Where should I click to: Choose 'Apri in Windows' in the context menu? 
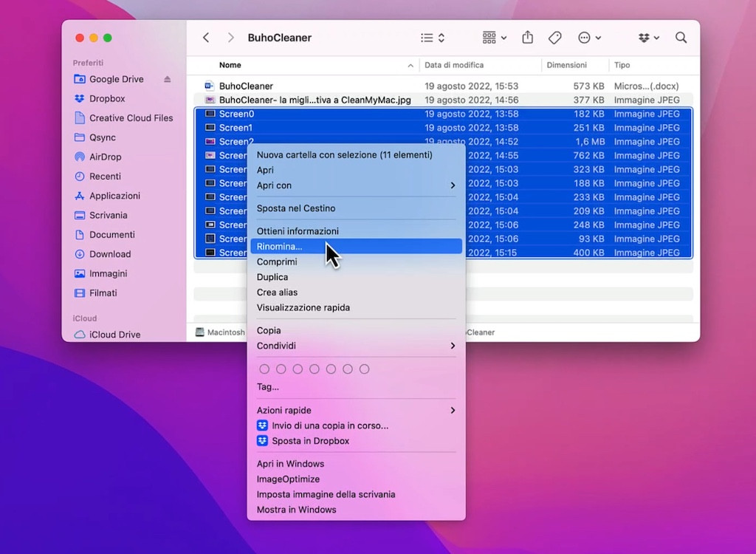[x=356, y=464]
